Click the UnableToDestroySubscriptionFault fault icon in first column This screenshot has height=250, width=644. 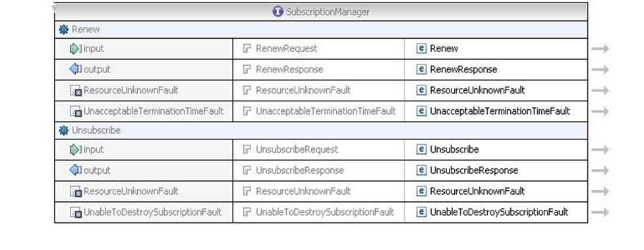click(76, 213)
